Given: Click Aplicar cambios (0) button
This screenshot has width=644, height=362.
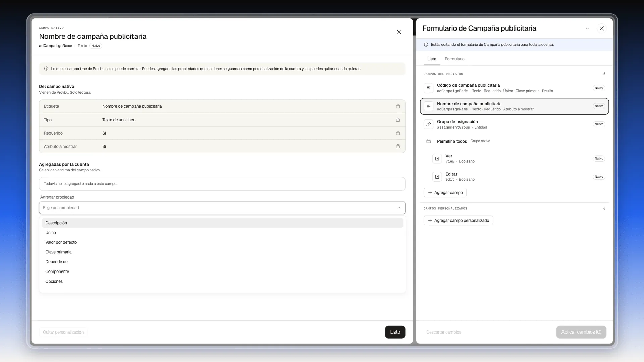Looking at the screenshot, I should click(581, 332).
